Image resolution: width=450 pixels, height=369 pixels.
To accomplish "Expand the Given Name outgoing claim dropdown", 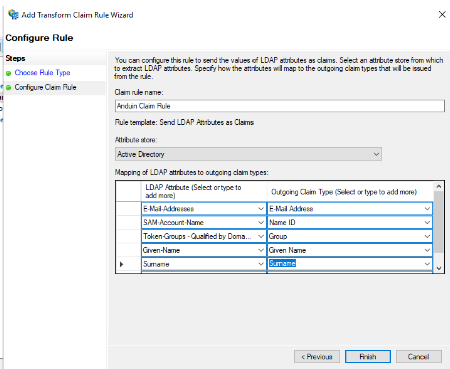I will (x=427, y=250).
